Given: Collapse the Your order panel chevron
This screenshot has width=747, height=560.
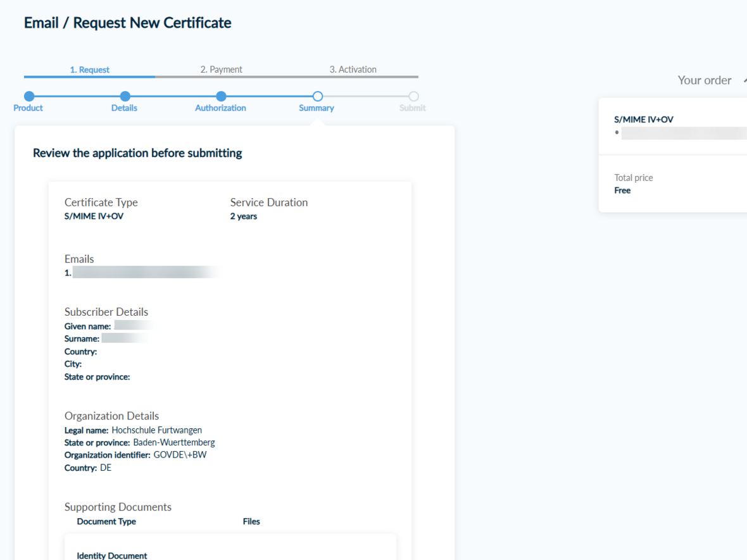Looking at the screenshot, I should 743,80.
